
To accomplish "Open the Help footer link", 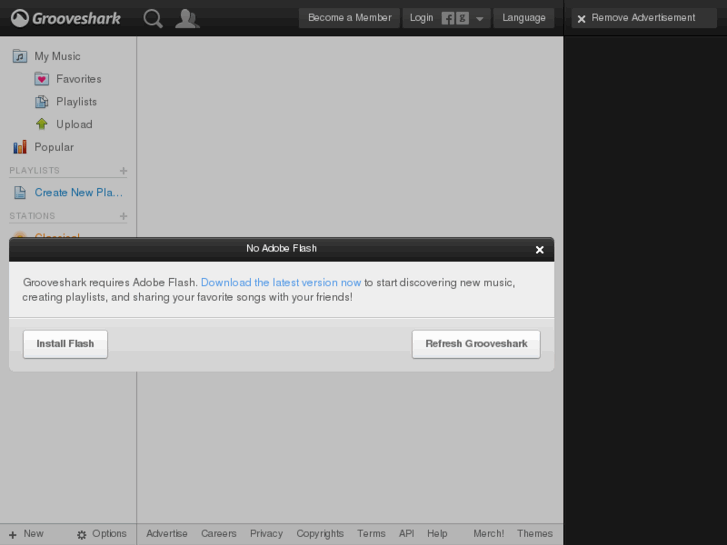I will coord(437,534).
